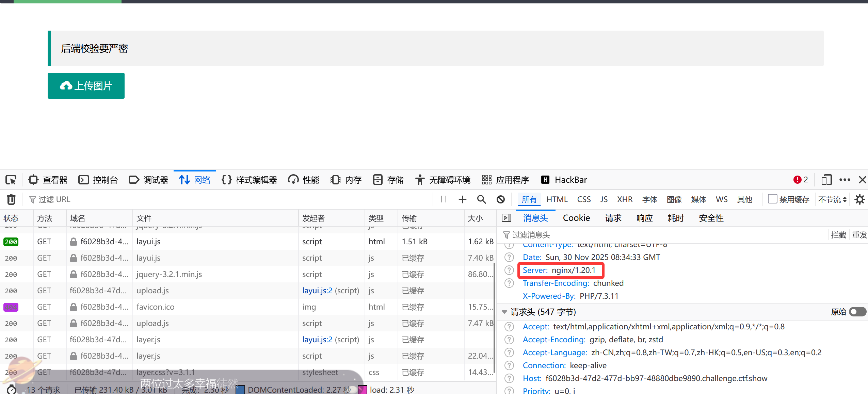Viewport: 868px width, 394px height.
Task: Click the plus new request icon
Action: (462, 199)
